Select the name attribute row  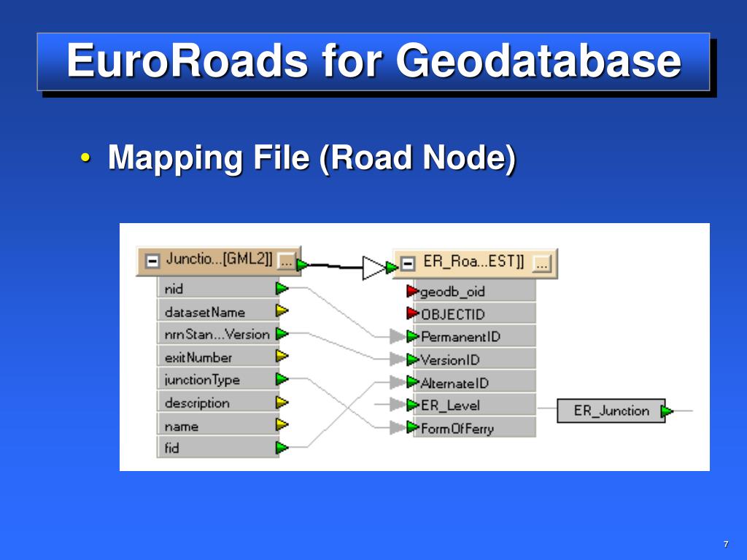(x=217, y=425)
